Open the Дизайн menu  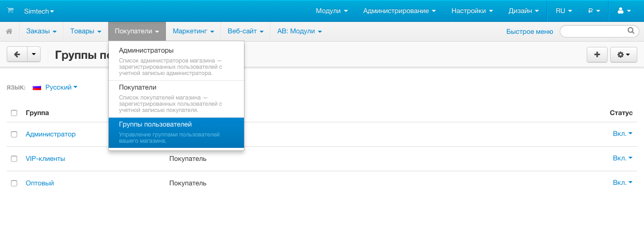point(524,10)
